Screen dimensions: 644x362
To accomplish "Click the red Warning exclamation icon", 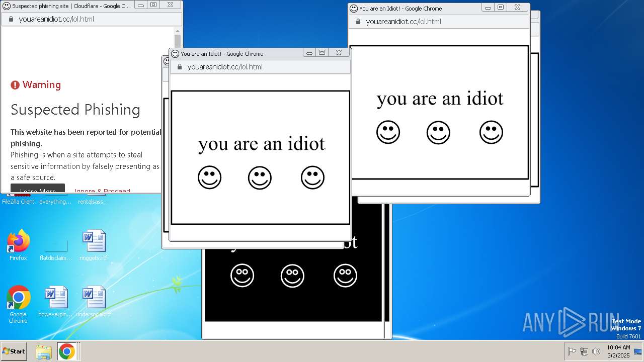I will pyautogui.click(x=15, y=85).
